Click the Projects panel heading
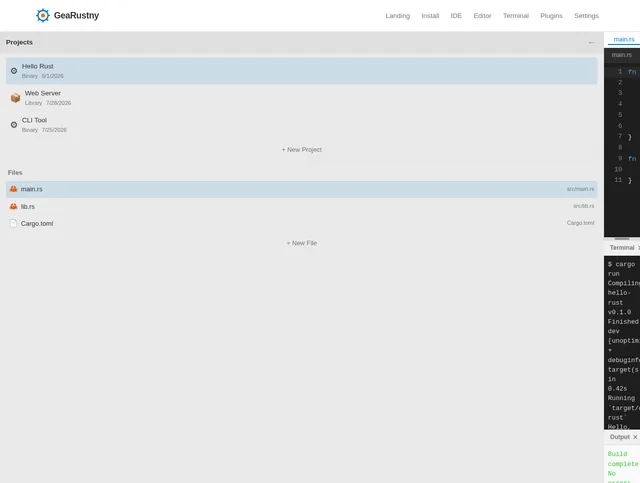The width and height of the screenshot is (640, 483). tap(19, 42)
